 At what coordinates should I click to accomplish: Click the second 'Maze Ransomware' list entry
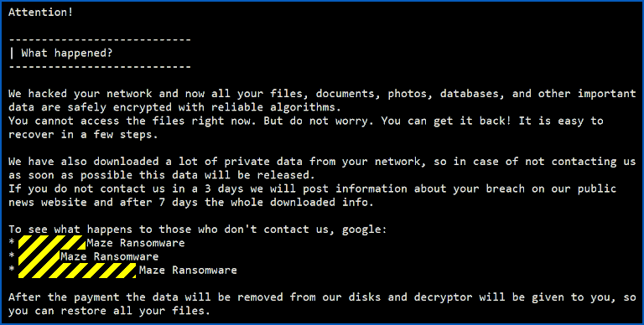[110, 257]
